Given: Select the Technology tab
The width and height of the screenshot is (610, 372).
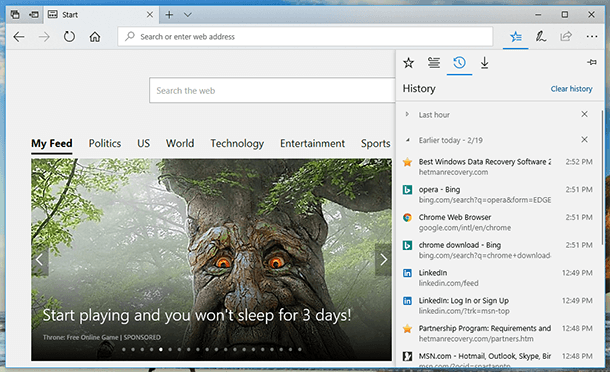Looking at the screenshot, I should click(237, 144).
